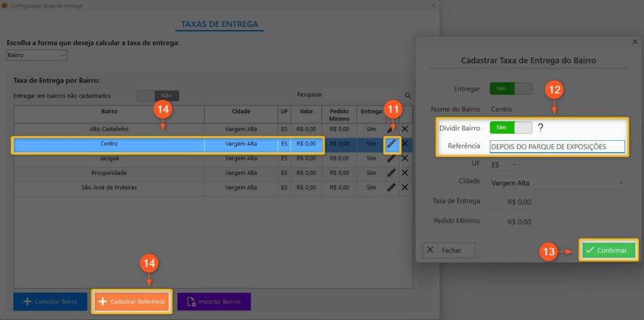Screen dimensions: 644x320
Task: Toggle deliver in unregistered bairros switch
Action: point(158,96)
